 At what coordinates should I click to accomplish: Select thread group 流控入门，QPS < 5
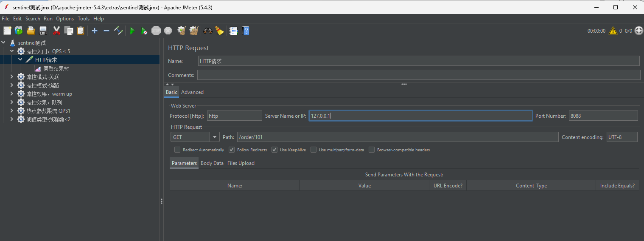[48, 51]
